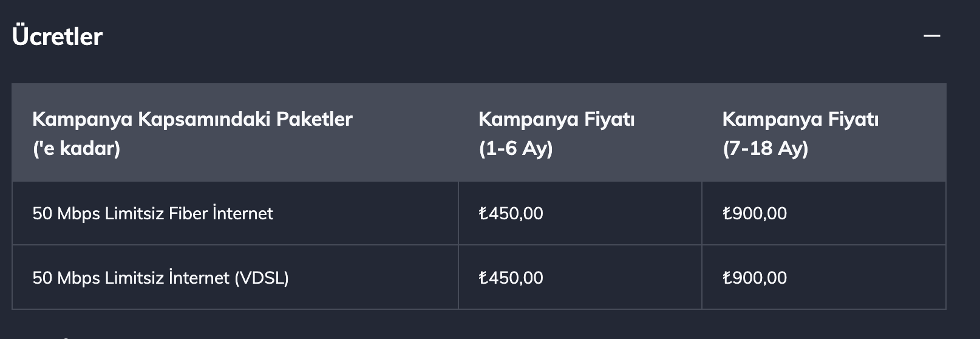Viewport: 980px width, 339px height.
Task: Collapse the Ücretler section with minus icon
Action: coord(931,36)
